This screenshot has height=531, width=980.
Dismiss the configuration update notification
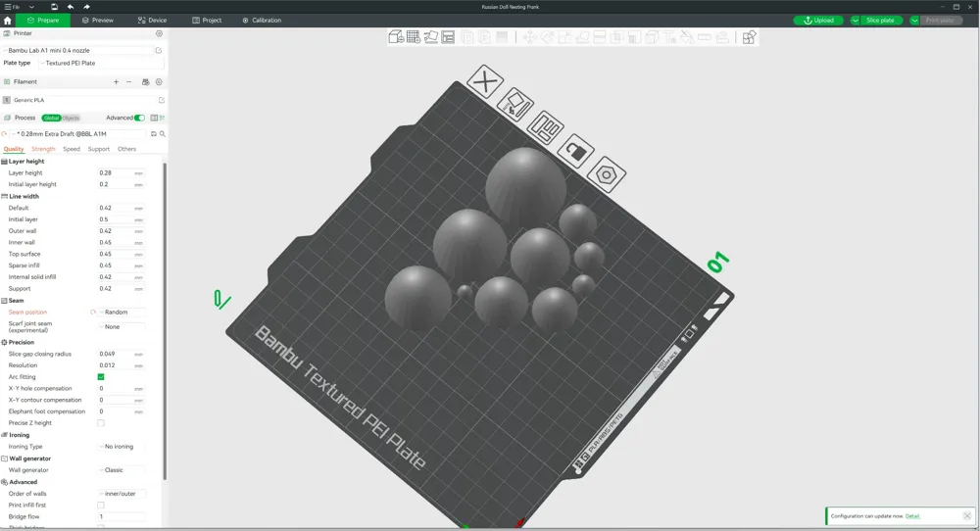click(x=967, y=516)
